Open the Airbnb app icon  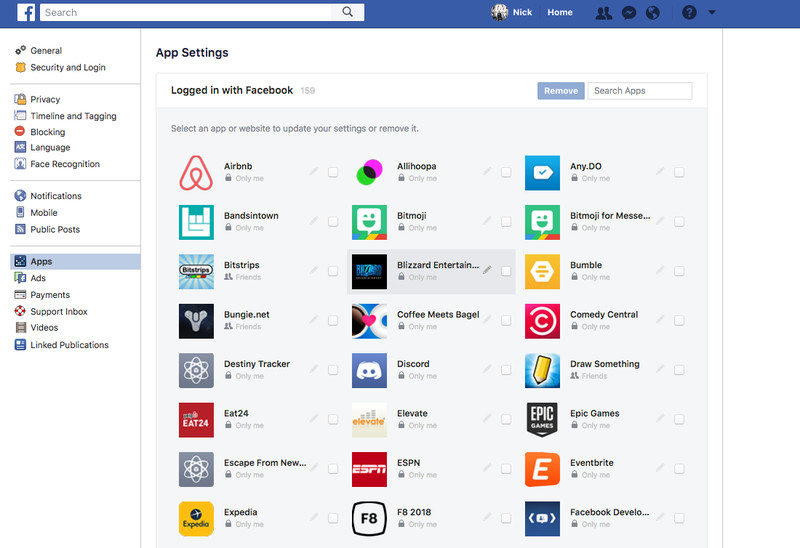point(196,173)
